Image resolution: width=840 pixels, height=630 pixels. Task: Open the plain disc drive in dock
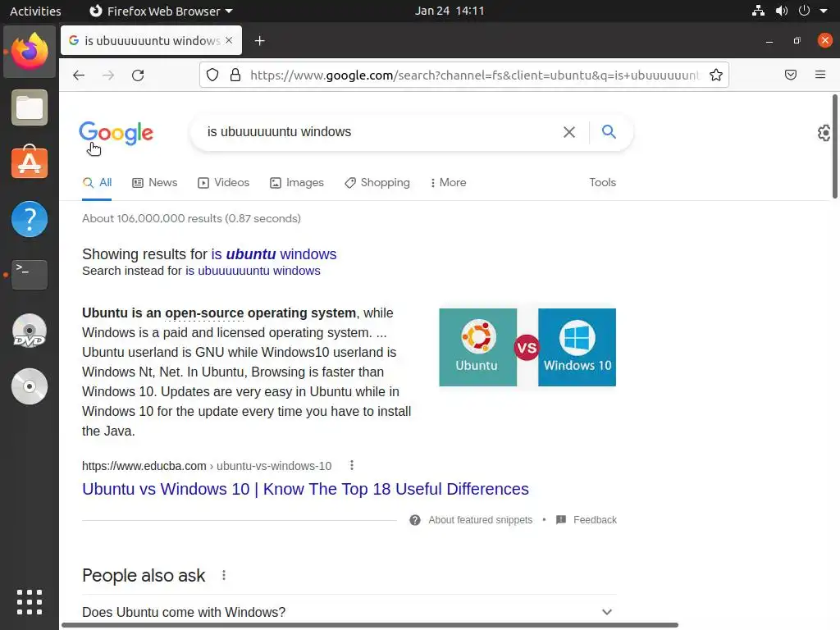pyautogui.click(x=30, y=386)
